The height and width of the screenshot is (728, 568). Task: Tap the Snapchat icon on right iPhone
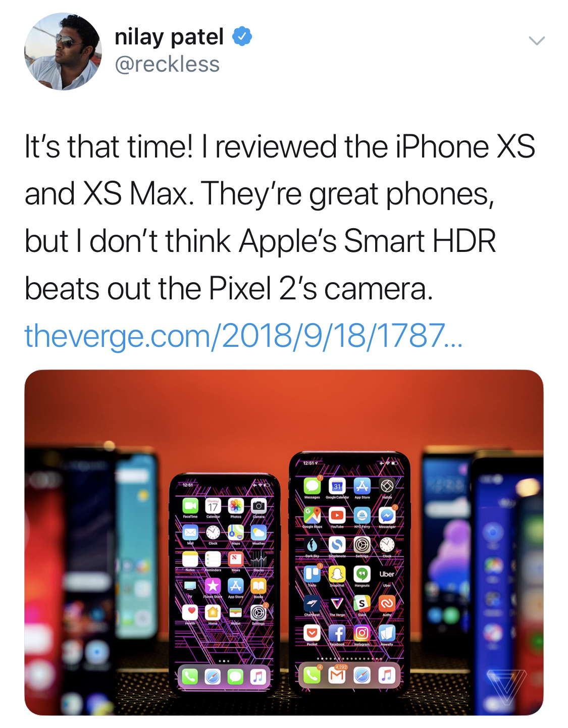337,574
